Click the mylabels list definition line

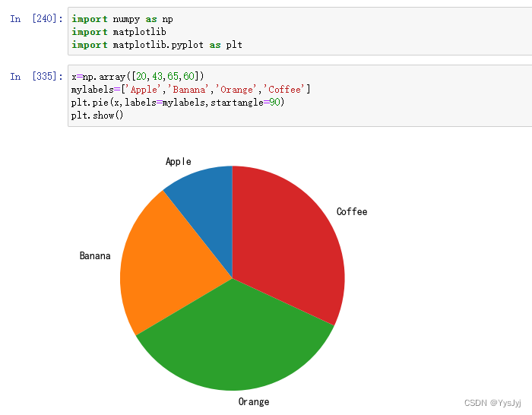(191, 89)
